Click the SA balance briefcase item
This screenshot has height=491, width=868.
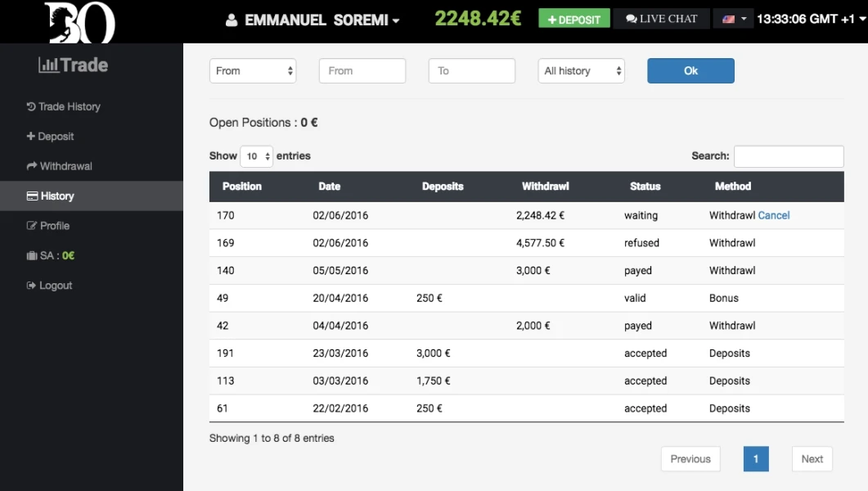click(x=51, y=255)
